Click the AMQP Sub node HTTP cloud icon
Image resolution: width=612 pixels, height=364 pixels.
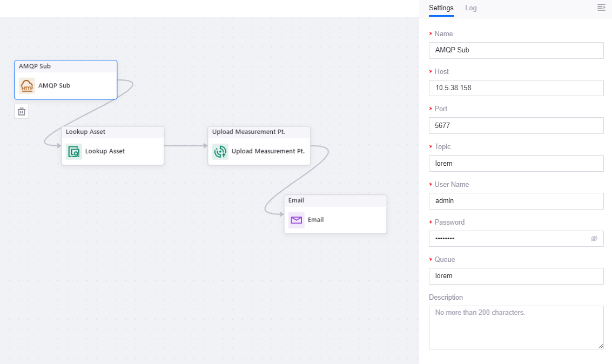point(27,86)
